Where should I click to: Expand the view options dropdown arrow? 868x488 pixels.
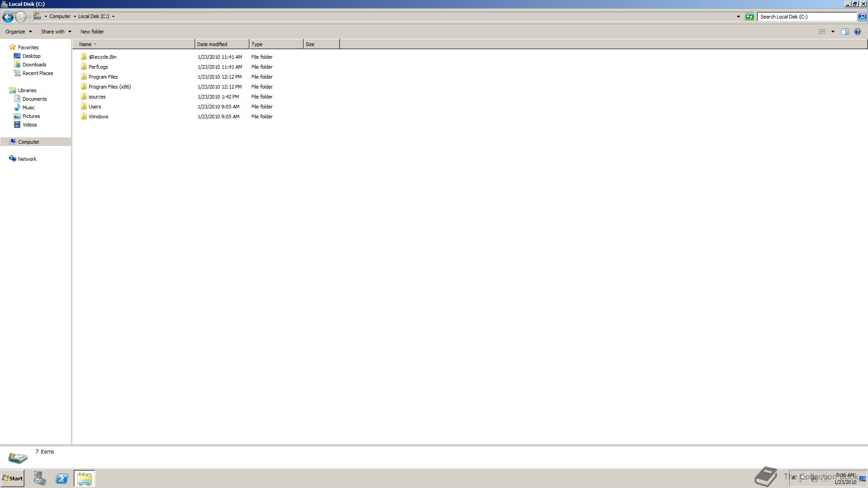(x=833, y=32)
